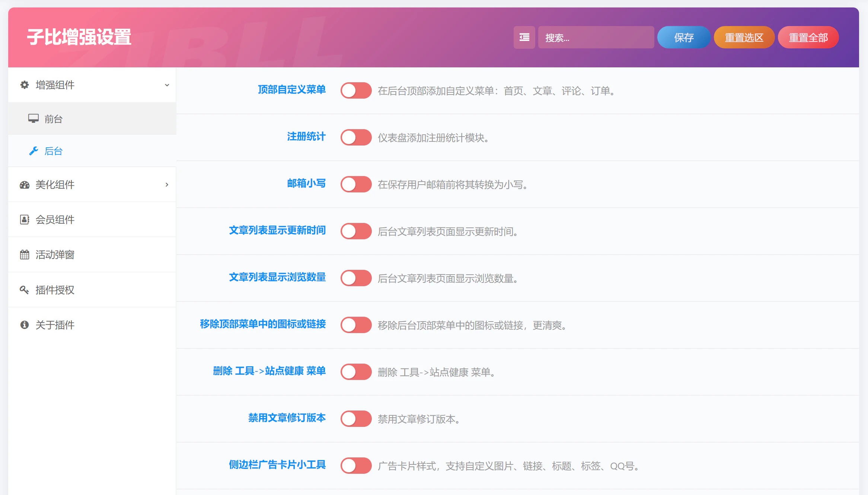This screenshot has width=868, height=495.
Task: Click the palette icon beside 美化组件
Action: [25, 185]
